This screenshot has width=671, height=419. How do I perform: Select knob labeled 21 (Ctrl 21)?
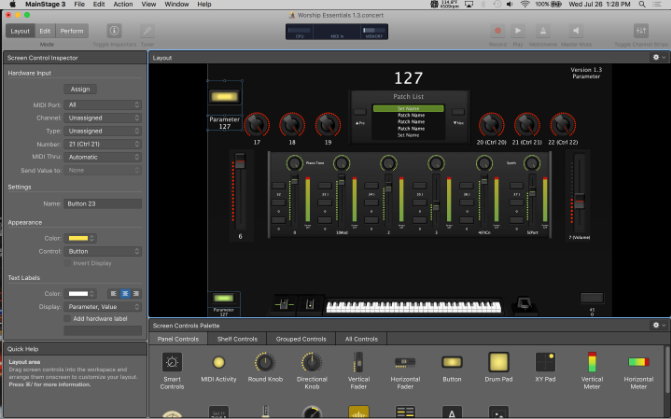(x=527, y=125)
